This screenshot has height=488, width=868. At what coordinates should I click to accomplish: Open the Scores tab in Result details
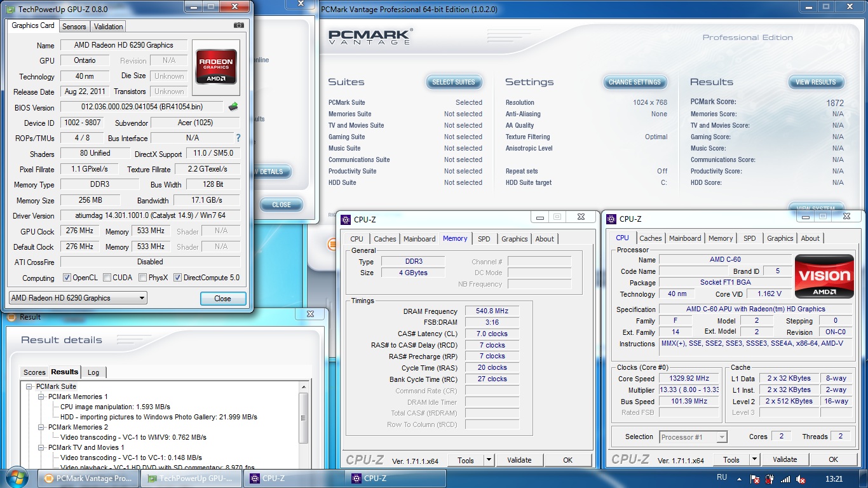coord(34,372)
